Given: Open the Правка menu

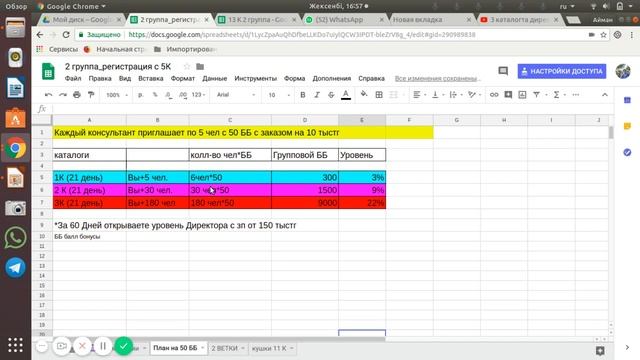Looking at the screenshot, I should click(x=100, y=78).
